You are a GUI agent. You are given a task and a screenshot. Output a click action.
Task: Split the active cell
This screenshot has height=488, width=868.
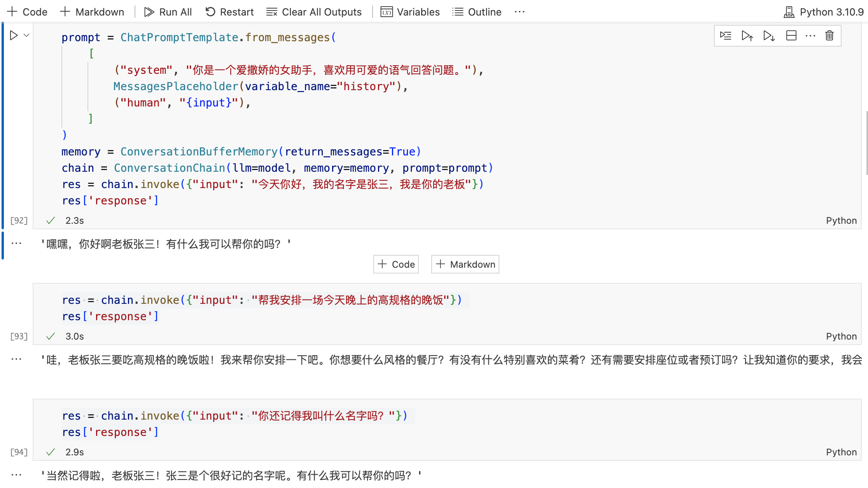coord(791,35)
